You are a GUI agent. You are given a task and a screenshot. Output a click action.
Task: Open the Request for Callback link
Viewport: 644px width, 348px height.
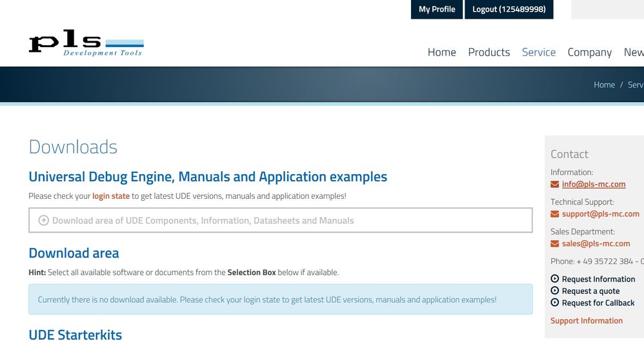click(x=598, y=303)
